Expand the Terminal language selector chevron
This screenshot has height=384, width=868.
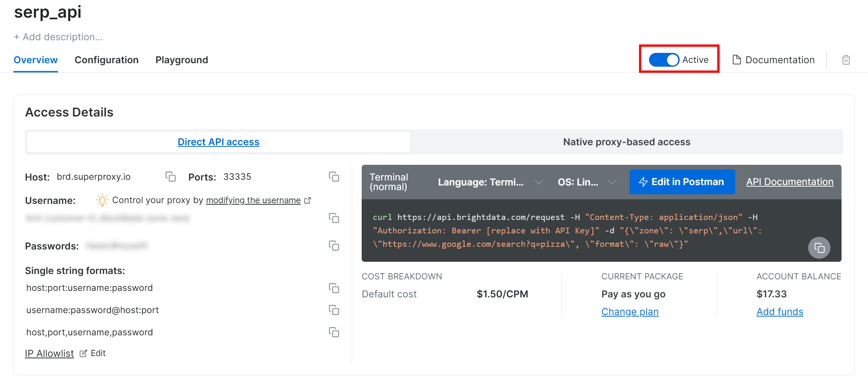pyautogui.click(x=539, y=182)
